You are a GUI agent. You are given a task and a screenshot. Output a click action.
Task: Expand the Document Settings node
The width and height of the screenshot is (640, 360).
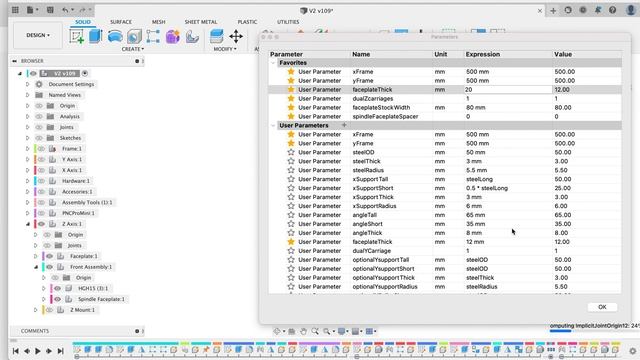(x=27, y=84)
